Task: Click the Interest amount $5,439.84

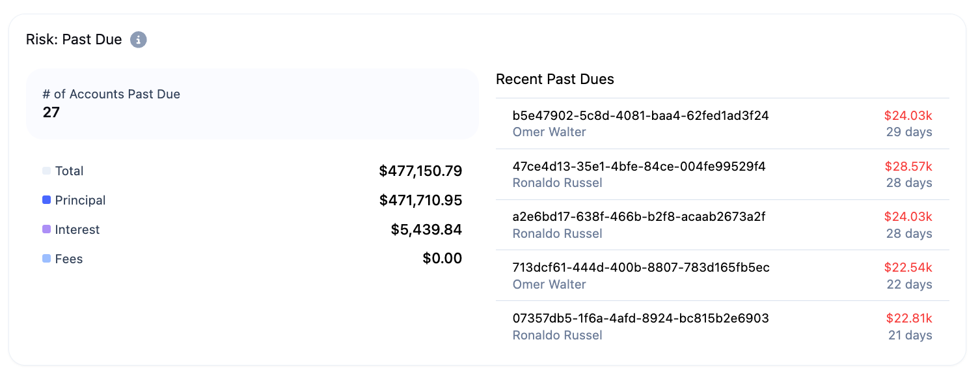Action: click(x=426, y=230)
